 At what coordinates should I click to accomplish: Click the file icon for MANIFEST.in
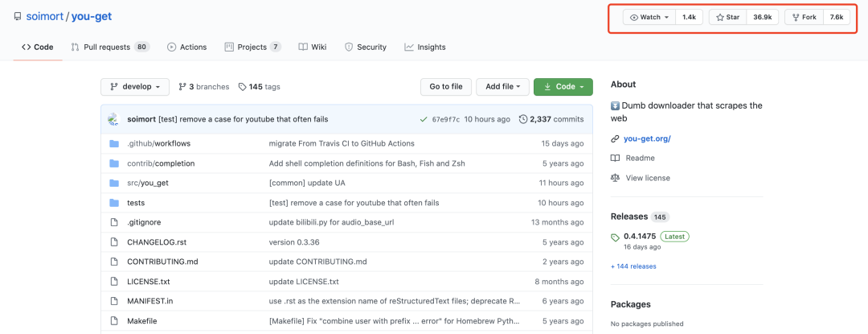114,301
